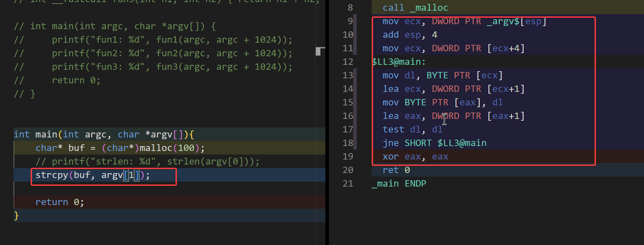Click the call _malloc instruction

(x=415, y=8)
